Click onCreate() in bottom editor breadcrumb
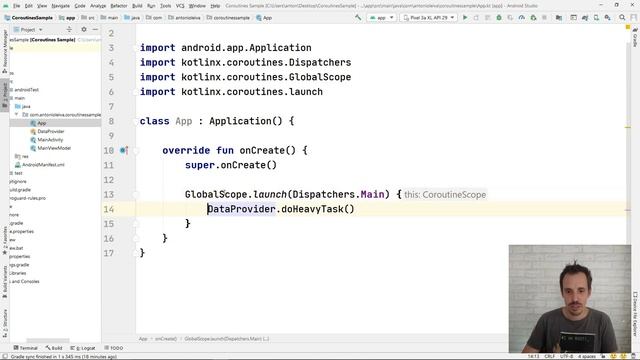Screen dimensions: 640x360 click(x=166, y=339)
